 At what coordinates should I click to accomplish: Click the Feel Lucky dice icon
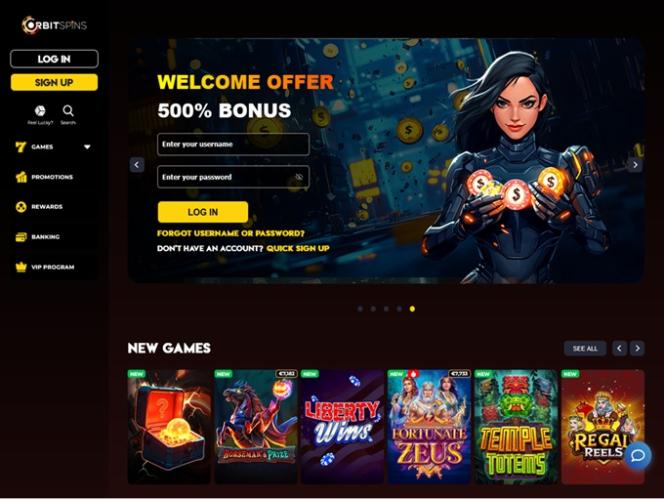click(40, 111)
